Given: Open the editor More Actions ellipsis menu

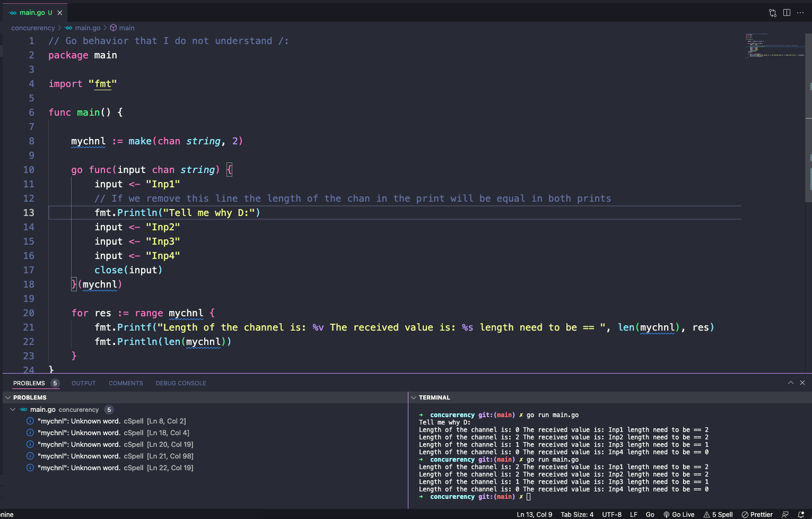Looking at the screenshot, I should (x=800, y=13).
